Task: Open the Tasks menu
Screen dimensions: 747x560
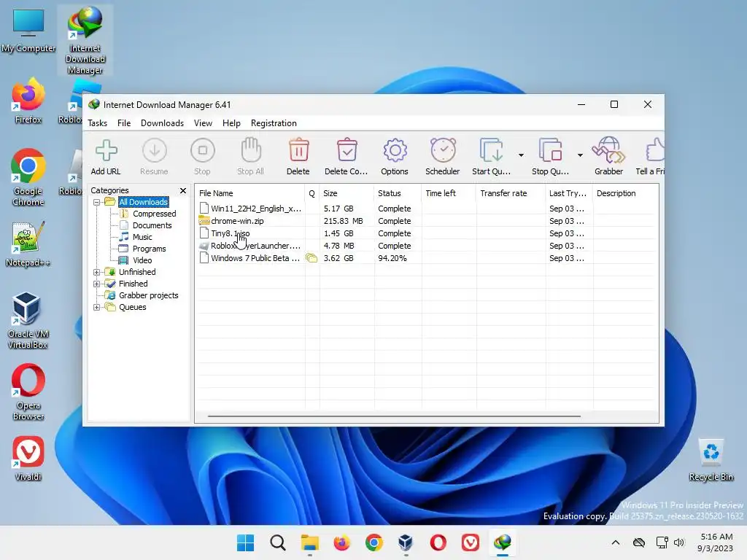Action: pyautogui.click(x=98, y=123)
